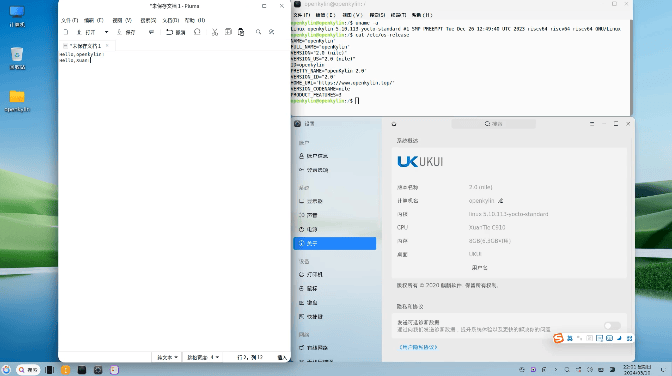Open Find with Pluma's magnifier icon
Image resolution: width=672 pixels, height=376 pixels.
(258, 32)
